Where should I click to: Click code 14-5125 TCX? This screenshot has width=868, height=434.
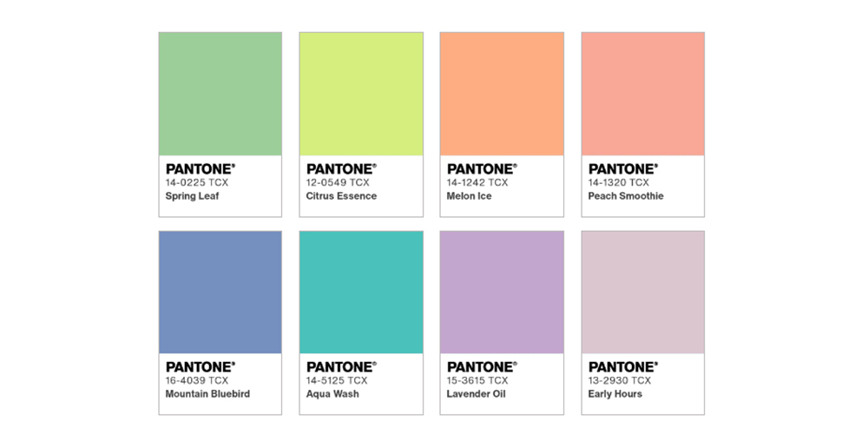337,381
